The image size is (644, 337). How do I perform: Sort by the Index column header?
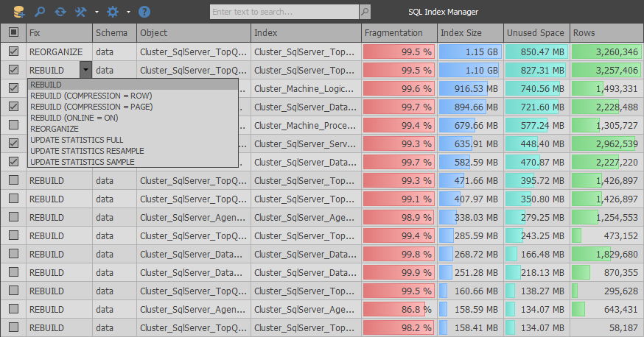tap(306, 33)
